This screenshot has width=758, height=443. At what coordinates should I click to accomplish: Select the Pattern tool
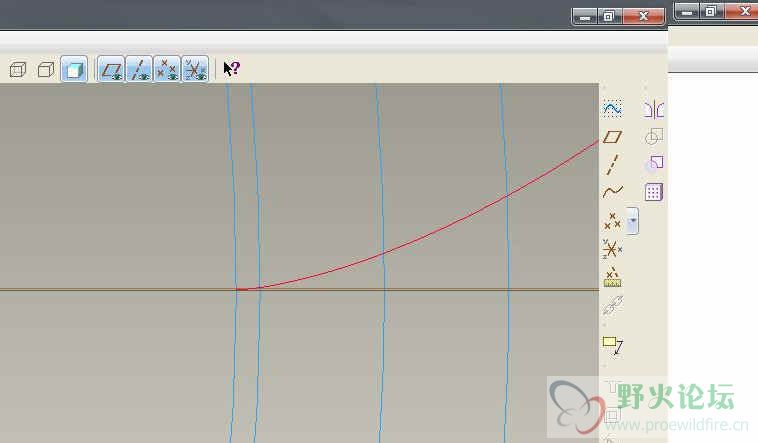[654, 192]
